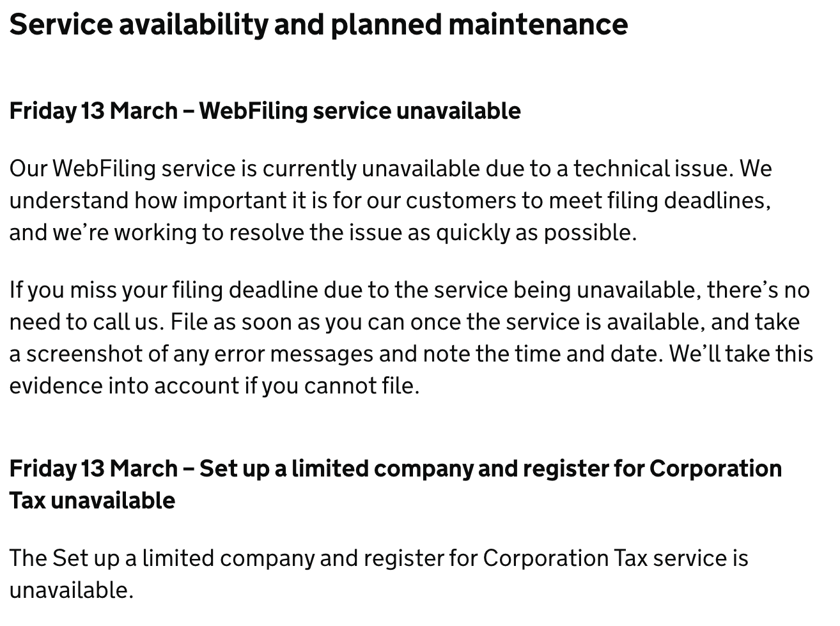The height and width of the screenshot is (626, 840).
Task: Click the paragraph starting "Our WebFiling service"
Action: tap(390, 201)
